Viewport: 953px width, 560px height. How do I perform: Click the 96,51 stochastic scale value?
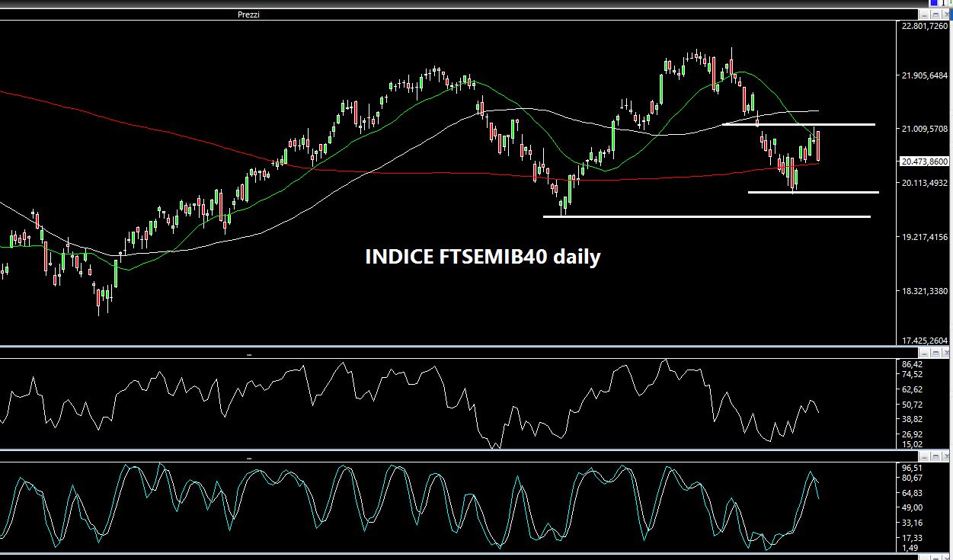pos(912,468)
